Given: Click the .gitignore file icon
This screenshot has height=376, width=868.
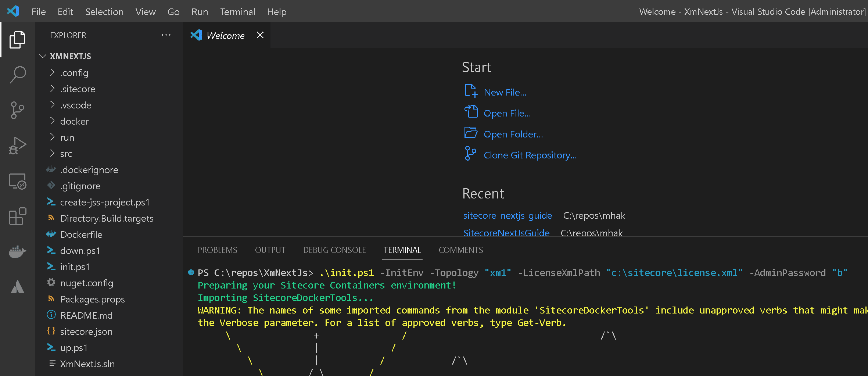Looking at the screenshot, I should [51, 186].
